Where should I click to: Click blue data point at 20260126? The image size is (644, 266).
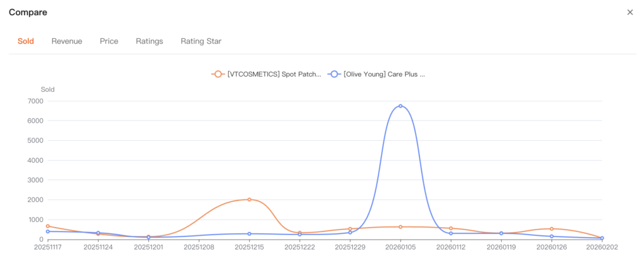click(552, 236)
